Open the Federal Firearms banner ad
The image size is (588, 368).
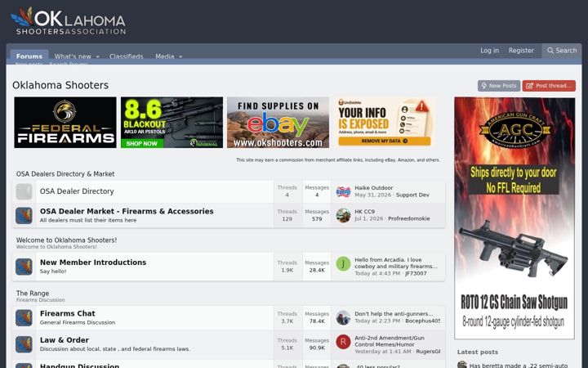65,123
